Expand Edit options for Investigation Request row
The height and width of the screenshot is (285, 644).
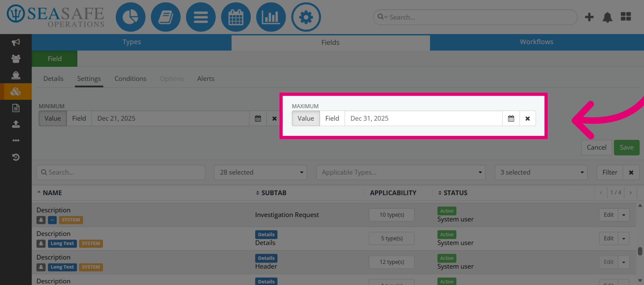[x=624, y=215]
